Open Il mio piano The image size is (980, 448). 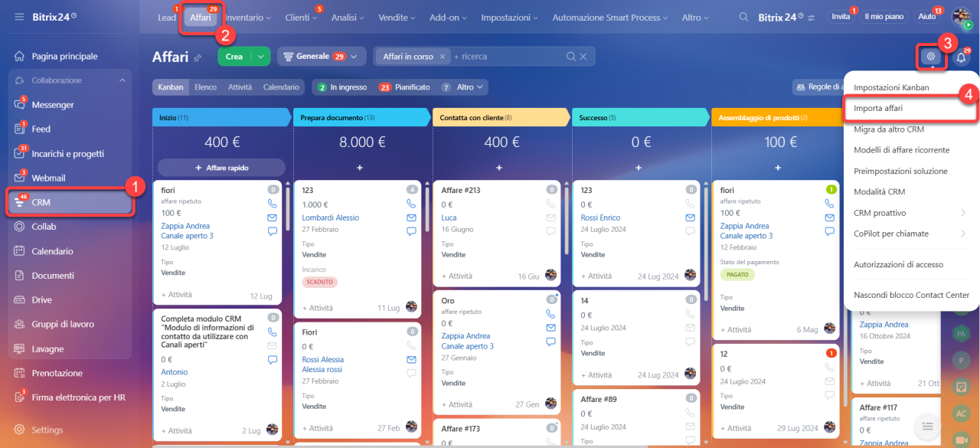click(x=883, y=17)
